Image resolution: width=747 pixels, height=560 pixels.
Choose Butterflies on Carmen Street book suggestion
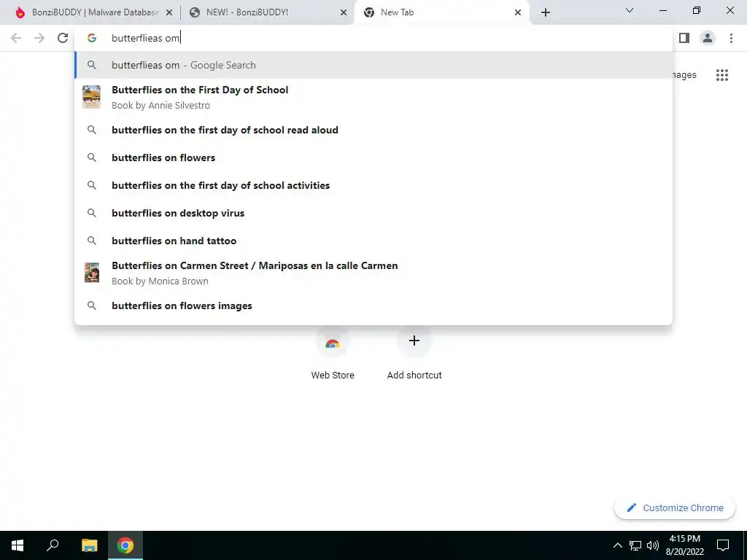pyautogui.click(x=373, y=273)
